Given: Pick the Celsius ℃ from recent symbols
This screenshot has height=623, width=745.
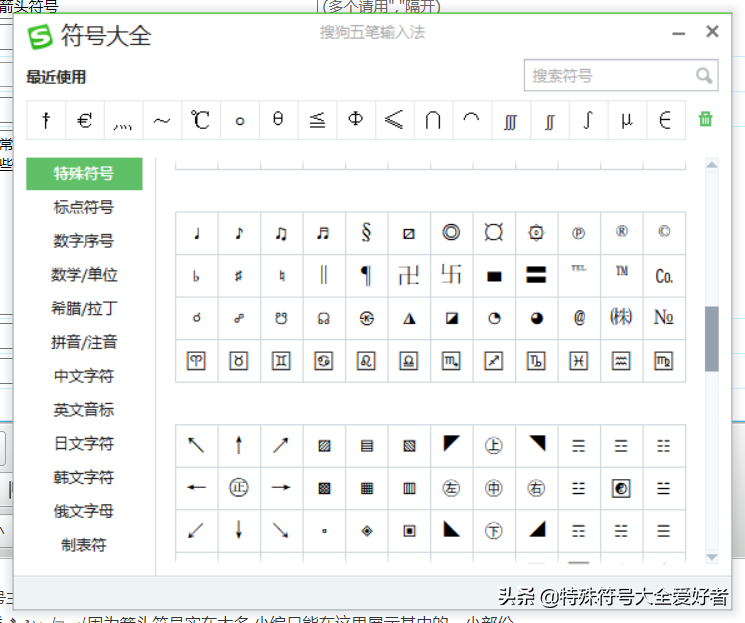Looking at the screenshot, I should click(200, 120).
